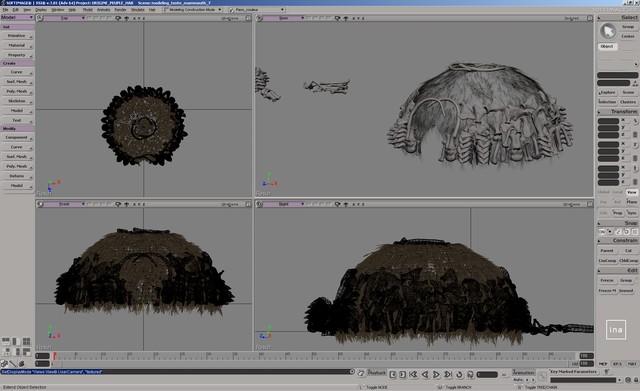Click Freeze button in Edit panel

click(607, 280)
